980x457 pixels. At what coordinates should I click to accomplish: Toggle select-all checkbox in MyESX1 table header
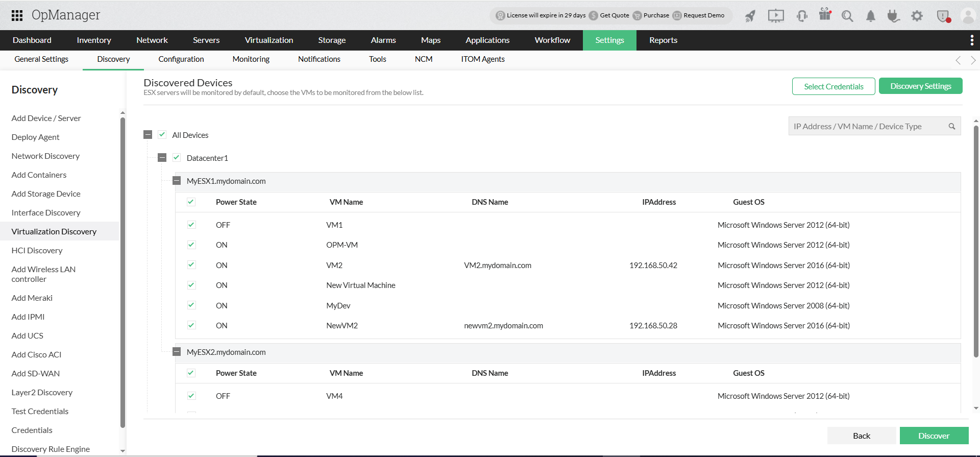pos(191,202)
